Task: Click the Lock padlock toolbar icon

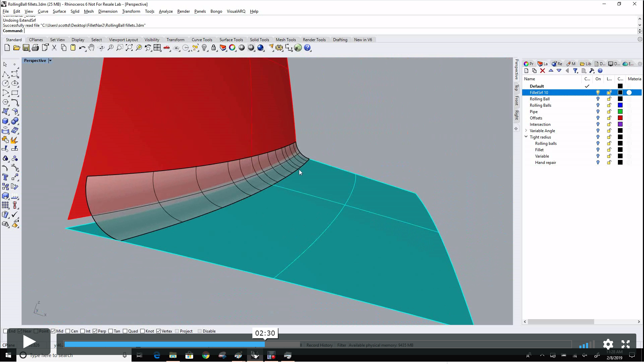Action: [214, 48]
